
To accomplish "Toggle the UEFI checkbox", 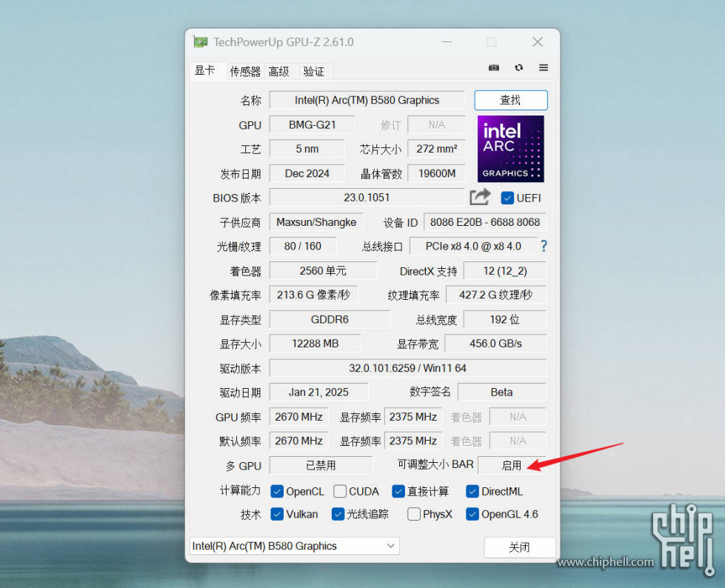I will tap(507, 198).
